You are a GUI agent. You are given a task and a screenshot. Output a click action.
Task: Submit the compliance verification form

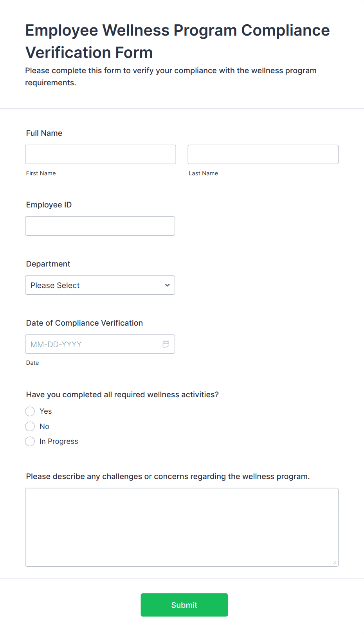tap(184, 605)
